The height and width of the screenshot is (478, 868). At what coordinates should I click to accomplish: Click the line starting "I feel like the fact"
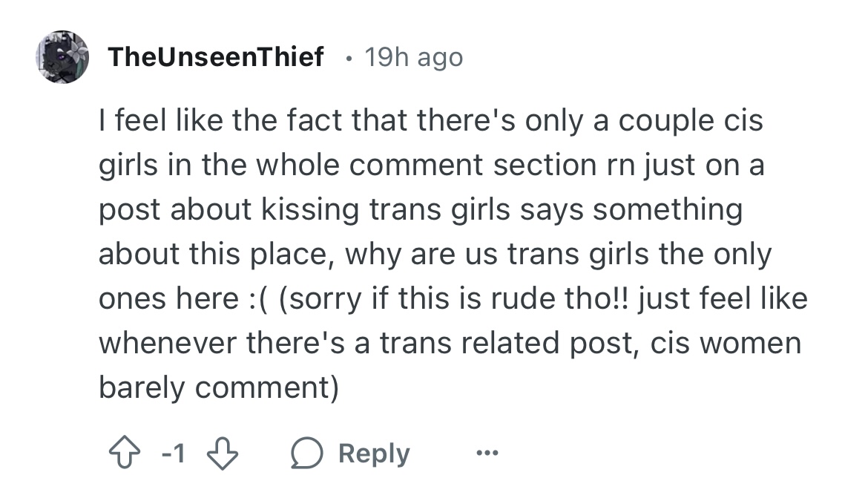pyautogui.click(x=430, y=120)
